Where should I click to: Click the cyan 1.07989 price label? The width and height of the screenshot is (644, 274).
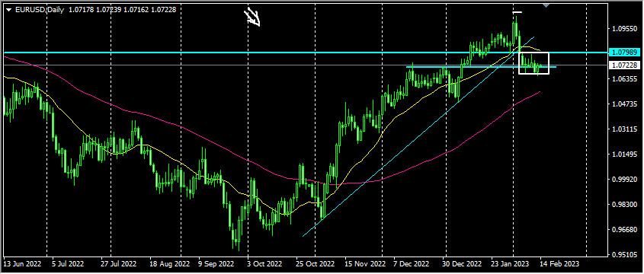(x=624, y=53)
